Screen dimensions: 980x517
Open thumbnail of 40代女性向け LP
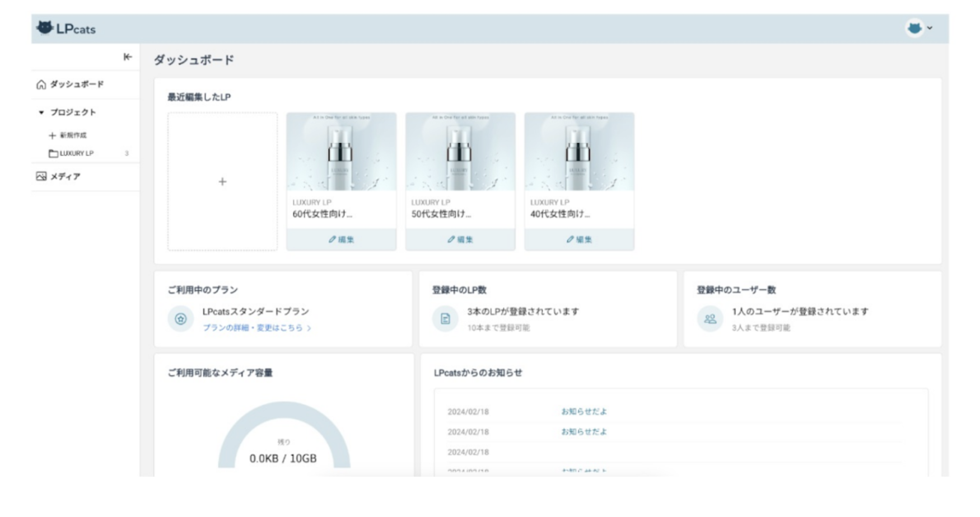(x=580, y=152)
